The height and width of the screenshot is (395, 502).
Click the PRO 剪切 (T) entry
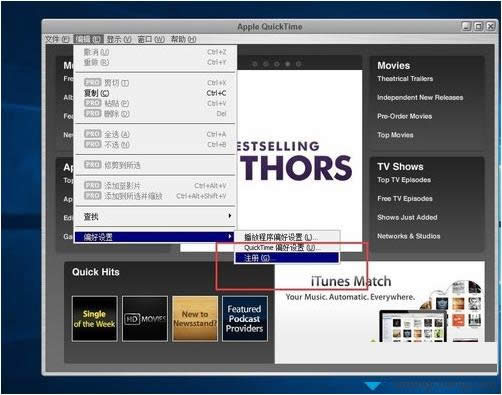155,83
